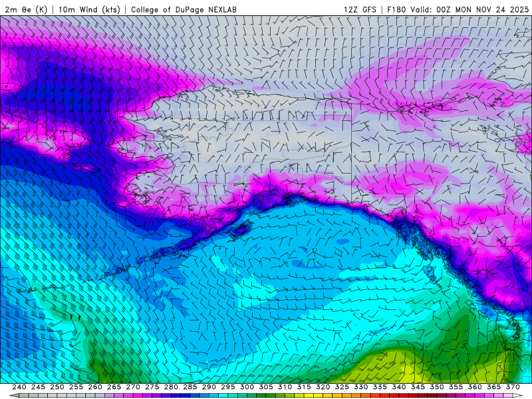Click the 'F180' forecast hour label
This screenshot has width=532, height=399.
(x=396, y=9)
